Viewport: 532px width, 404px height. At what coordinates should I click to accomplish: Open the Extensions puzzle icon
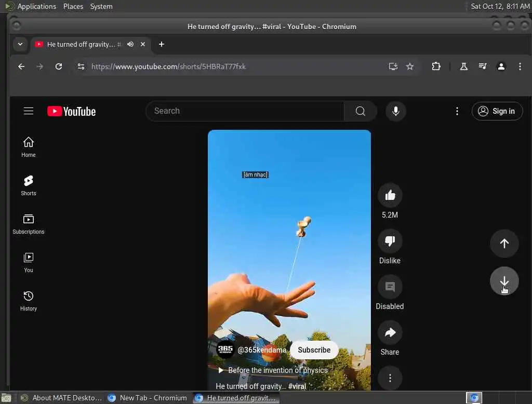tap(436, 66)
